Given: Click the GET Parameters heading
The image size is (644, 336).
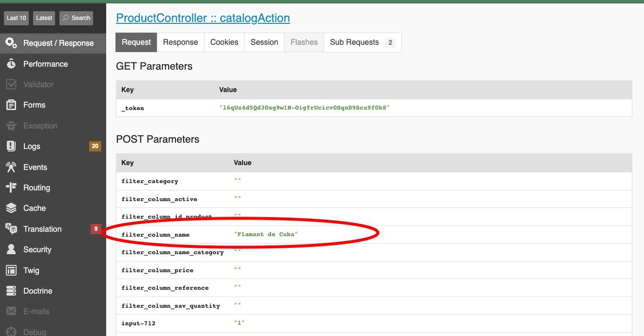Looking at the screenshot, I should click(x=154, y=66).
